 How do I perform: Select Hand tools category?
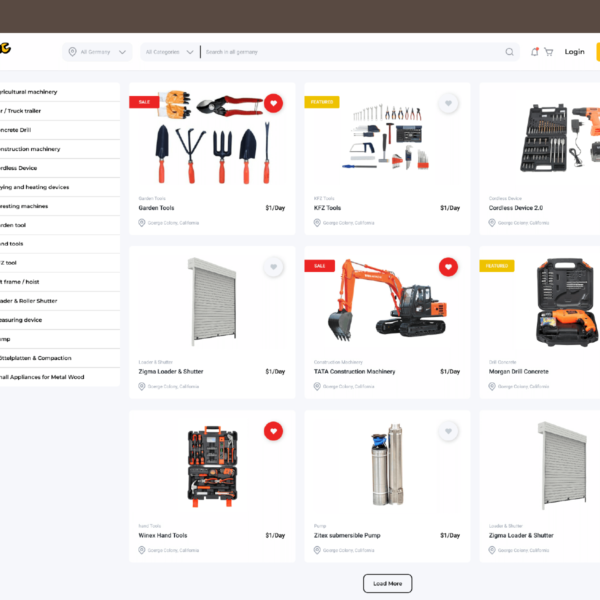coord(60,244)
